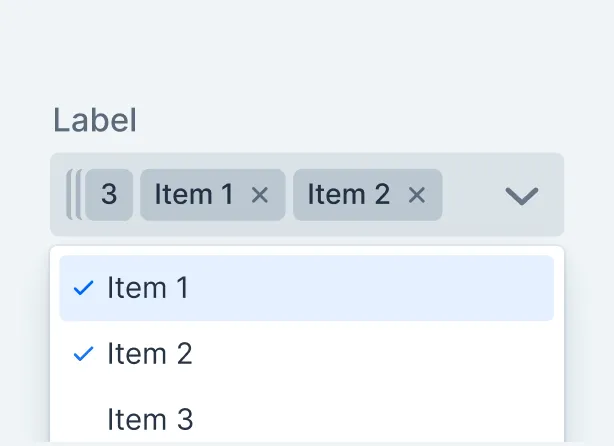The image size is (614, 446).
Task: Collapse the dropdown with the chevron arrow
Action: click(522, 195)
